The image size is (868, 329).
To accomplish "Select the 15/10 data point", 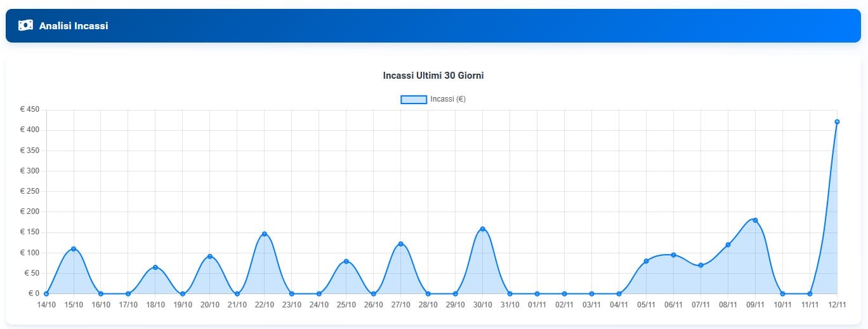I will click(x=74, y=248).
